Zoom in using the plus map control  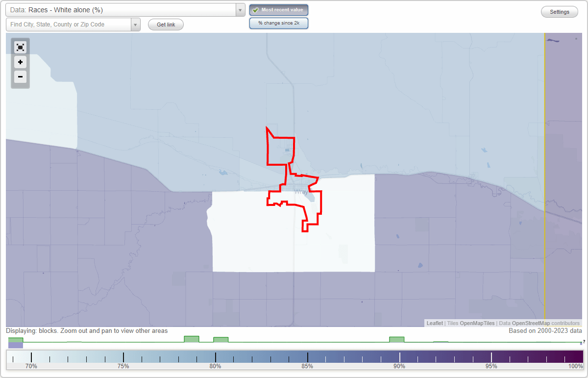point(20,62)
